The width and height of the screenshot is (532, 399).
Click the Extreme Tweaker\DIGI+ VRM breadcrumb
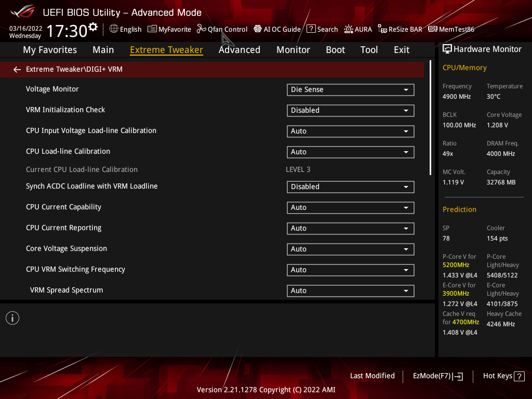(x=74, y=69)
